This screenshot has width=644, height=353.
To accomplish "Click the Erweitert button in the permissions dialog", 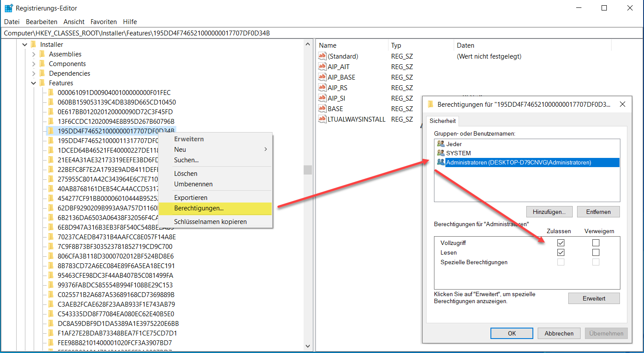I will (x=594, y=298).
